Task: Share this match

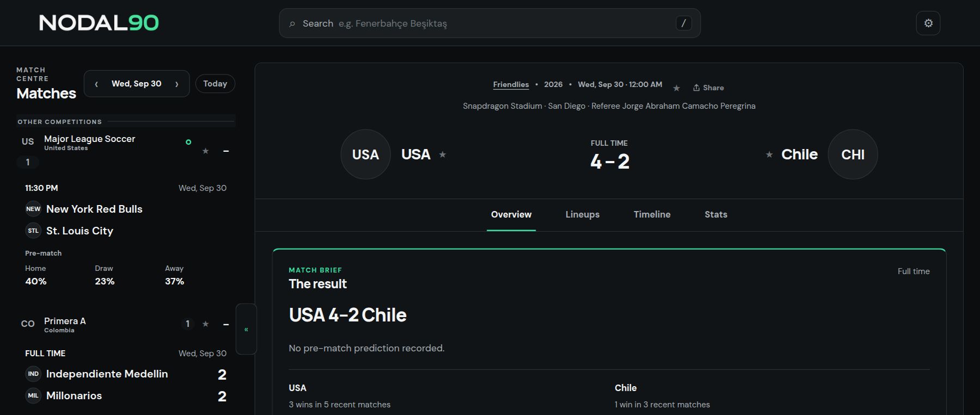Action: click(708, 88)
